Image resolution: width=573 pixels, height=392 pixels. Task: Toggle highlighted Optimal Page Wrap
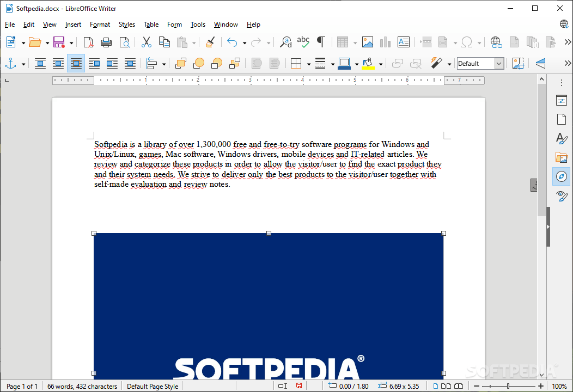[76, 63]
